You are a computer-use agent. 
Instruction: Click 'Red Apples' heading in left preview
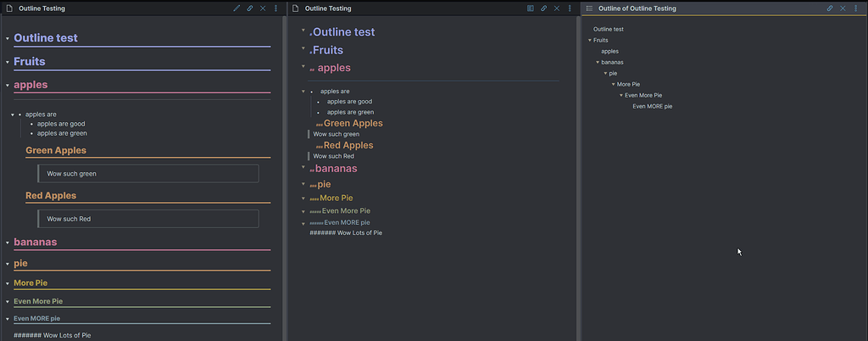[x=51, y=196]
